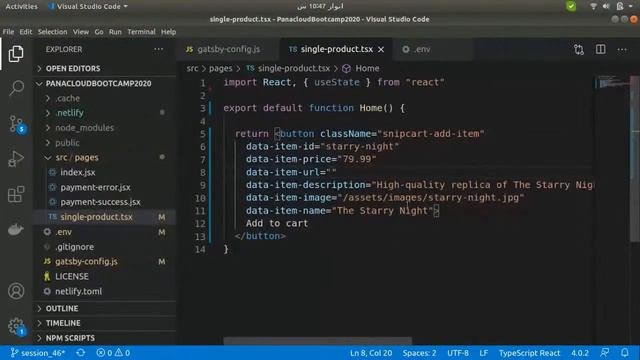The width and height of the screenshot is (640, 360).
Task: Change indentation via Spaces: 2
Action: pos(419,353)
